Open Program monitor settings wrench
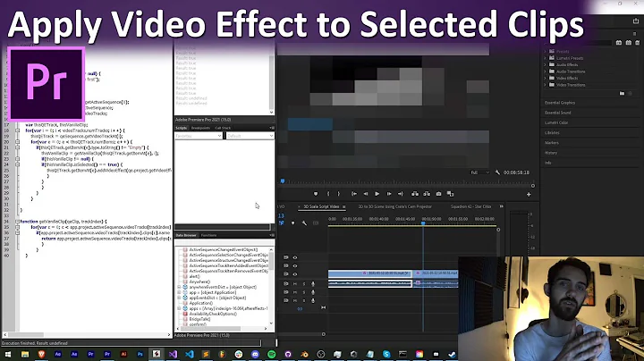 coord(497,172)
